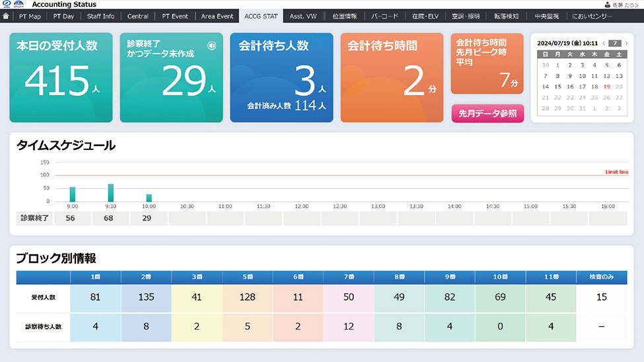Open the month selector showing 7
Viewport: 644px width, 362px height.
coord(615,43)
